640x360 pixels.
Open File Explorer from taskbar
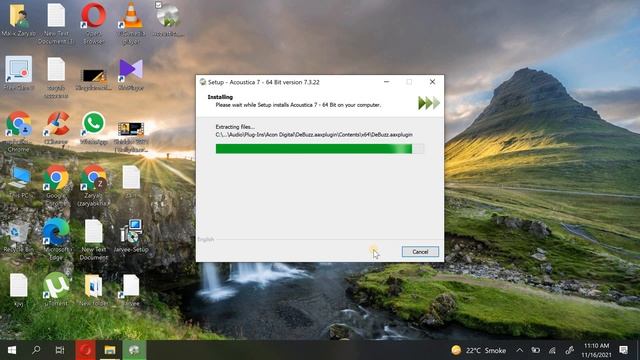(x=110, y=350)
